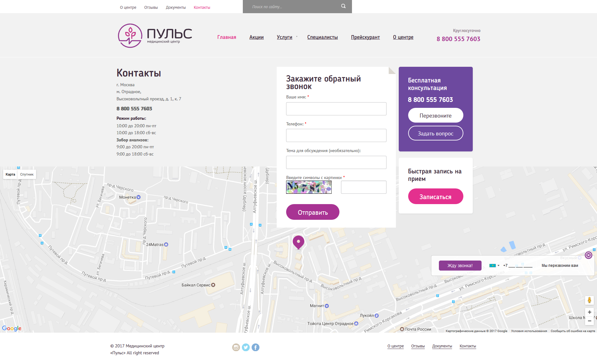Open country flag dropdown in callback widget

494,266
